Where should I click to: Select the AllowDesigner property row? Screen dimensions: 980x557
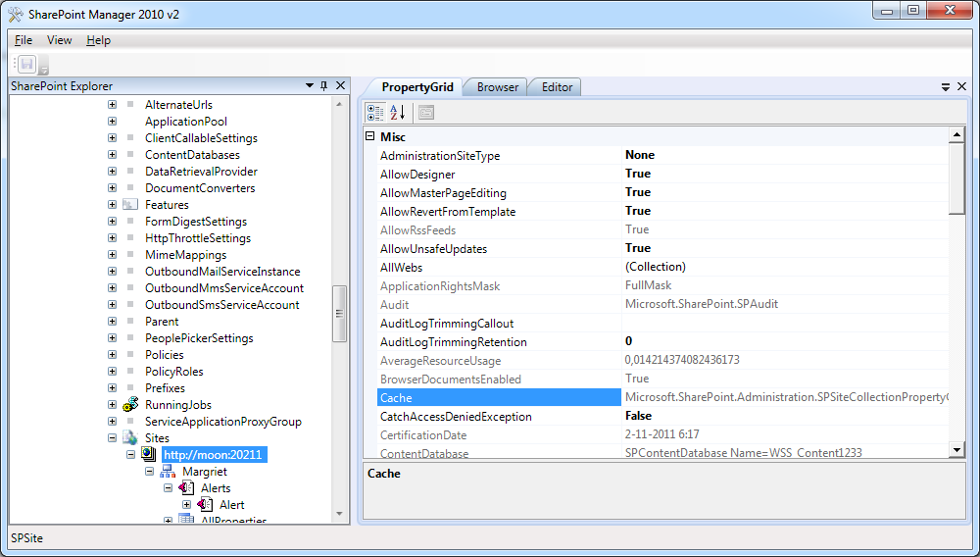coord(417,175)
